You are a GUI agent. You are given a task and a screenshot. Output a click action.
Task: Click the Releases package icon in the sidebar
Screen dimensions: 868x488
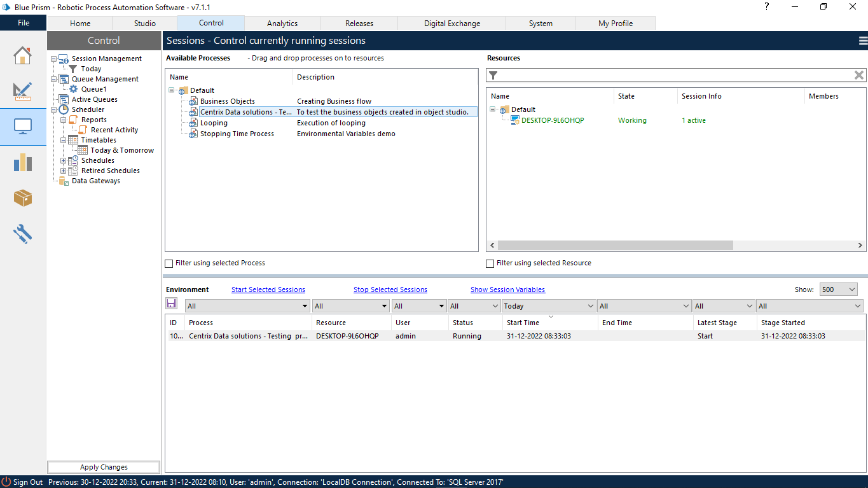tap(23, 198)
